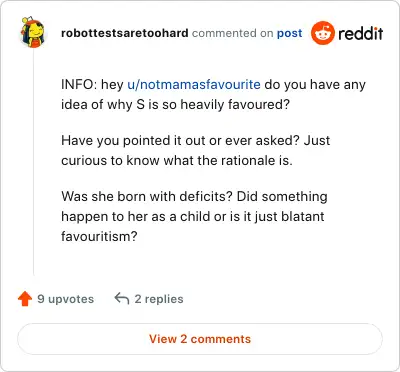The width and height of the screenshot is (400, 372).
Task: Open the "2 replies" label
Action: 159,299
